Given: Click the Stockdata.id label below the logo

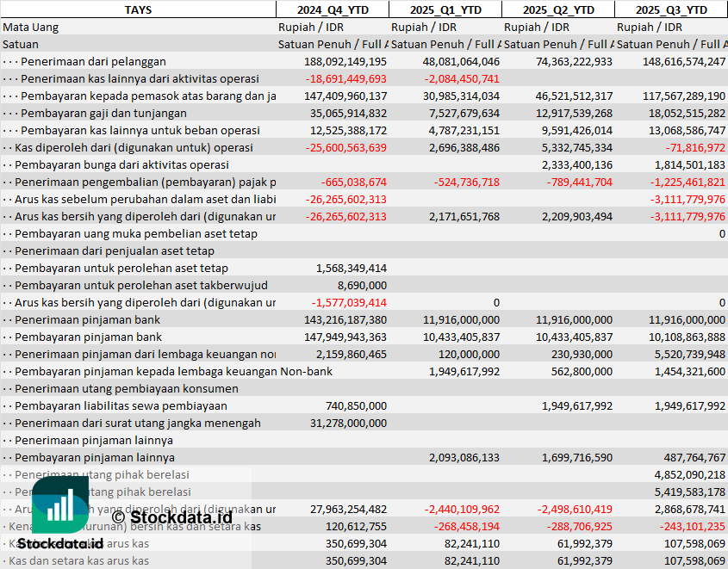Looking at the screenshot, I should point(60,543).
